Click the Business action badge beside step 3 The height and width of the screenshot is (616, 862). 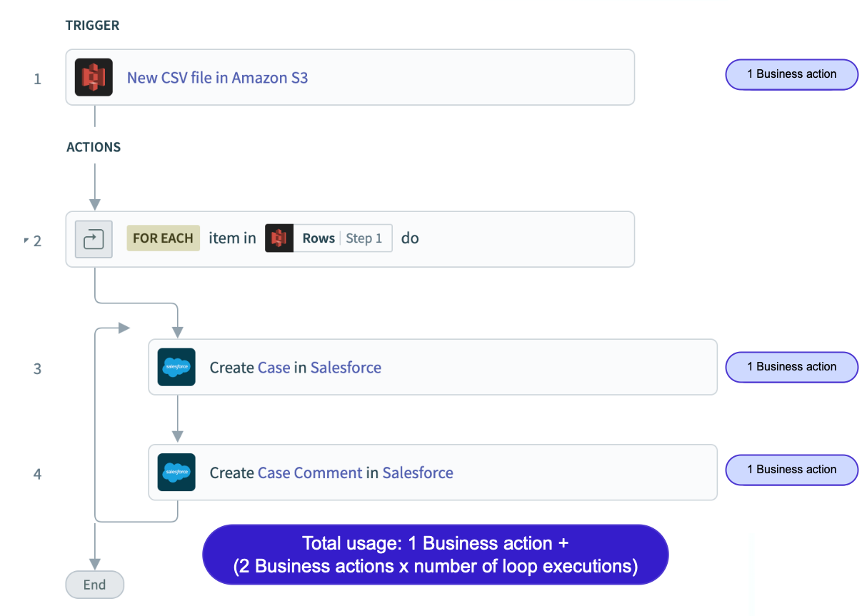[x=791, y=367]
